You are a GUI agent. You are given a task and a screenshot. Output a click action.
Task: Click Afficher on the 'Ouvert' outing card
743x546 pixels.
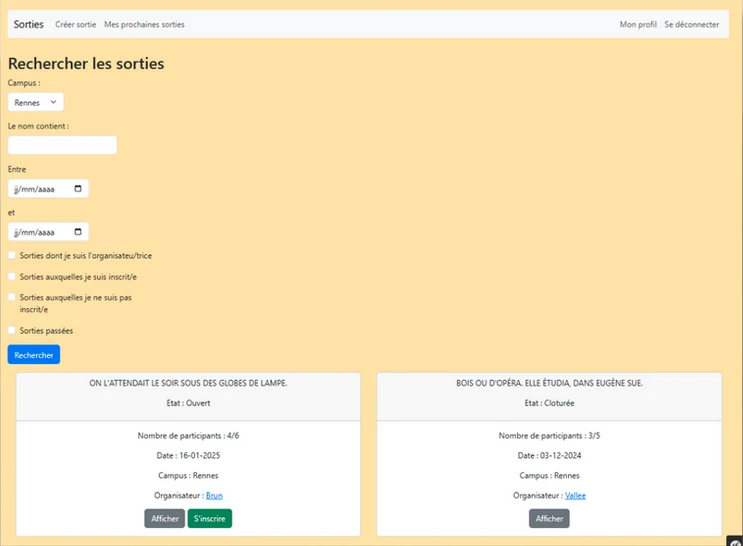(164, 518)
